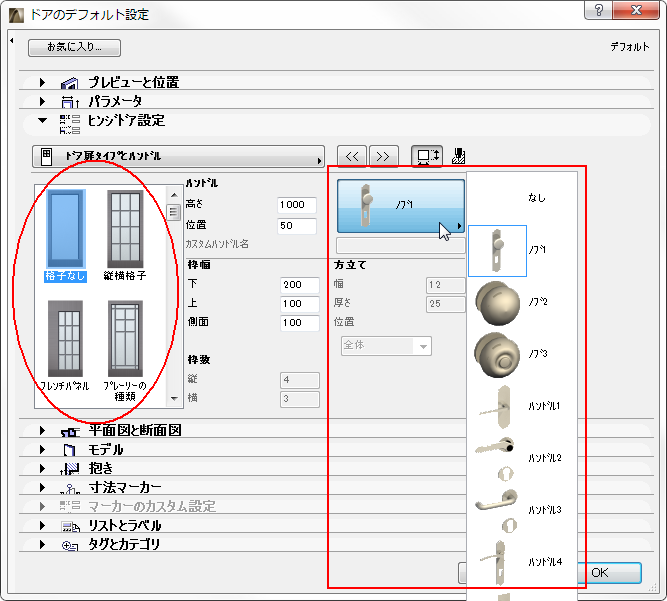Click the hatched section view icon

[x=459, y=156]
